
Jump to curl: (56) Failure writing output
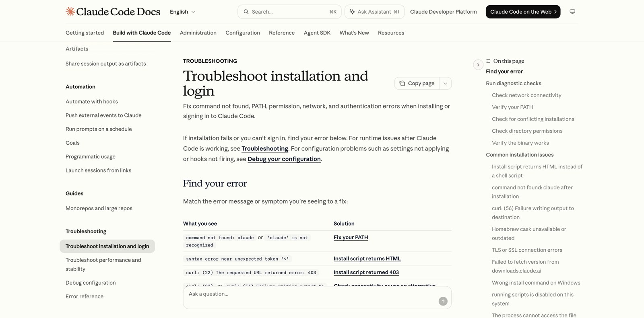pyautogui.click(x=533, y=213)
